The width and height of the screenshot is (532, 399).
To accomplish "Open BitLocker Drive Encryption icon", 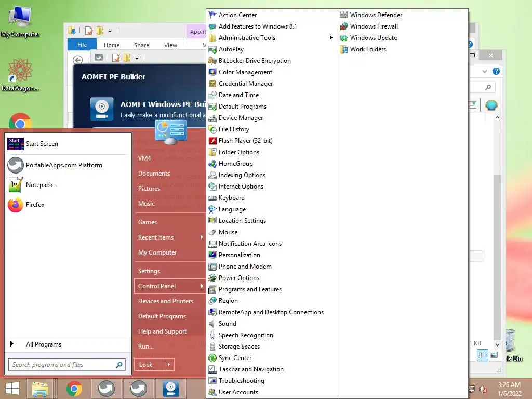I will 212,61.
